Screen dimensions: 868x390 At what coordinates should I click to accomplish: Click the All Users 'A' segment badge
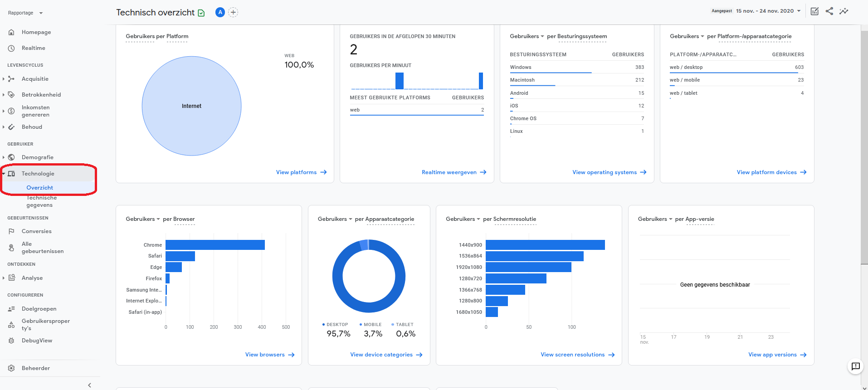click(220, 12)
